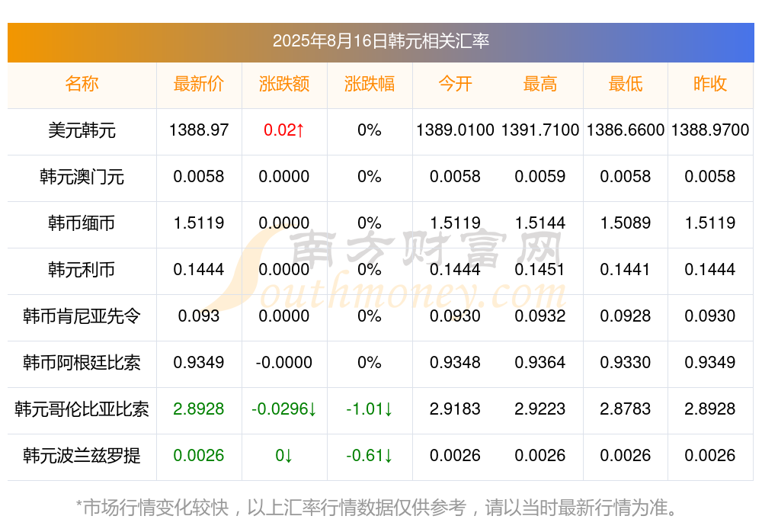The height and width of the screenshot is (532, 762).
Task: Select the 涨跌幅 column header
Action: [x=370, y=84]
